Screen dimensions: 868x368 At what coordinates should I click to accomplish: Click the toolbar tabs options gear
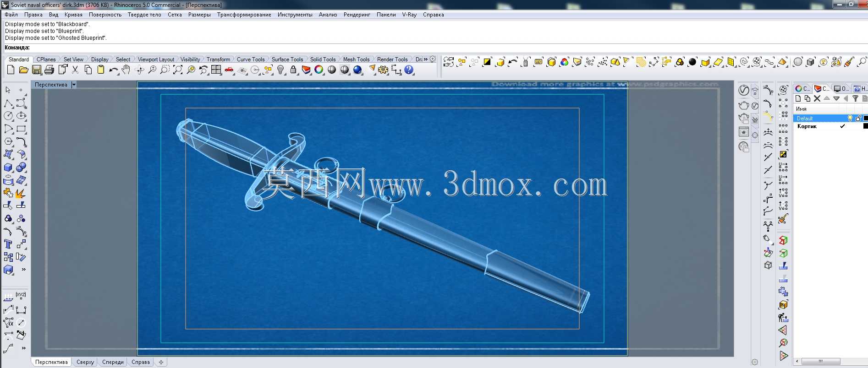tap(433, 59)
